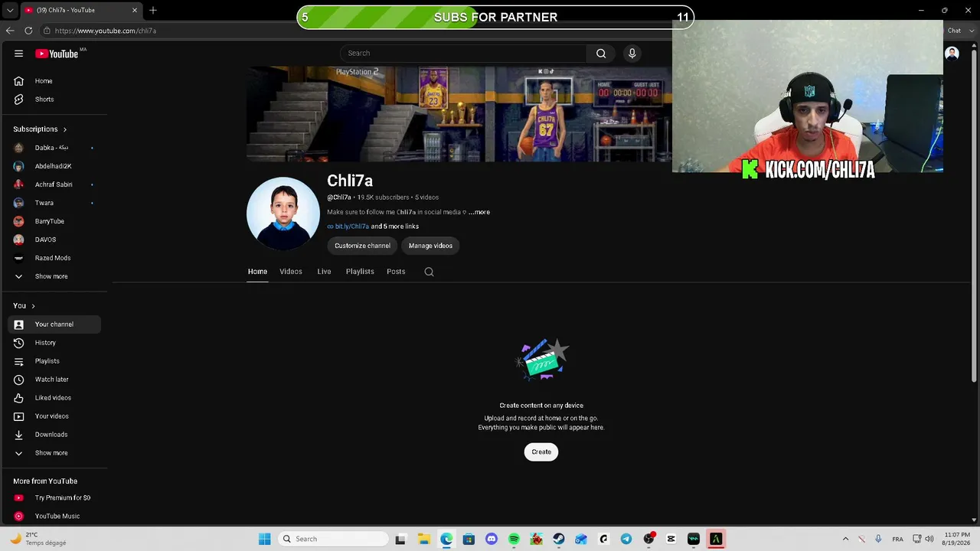This screenshot has height=551, width=980.
Task: View site information via the address bar lock icon
Action: pos(47,31)
